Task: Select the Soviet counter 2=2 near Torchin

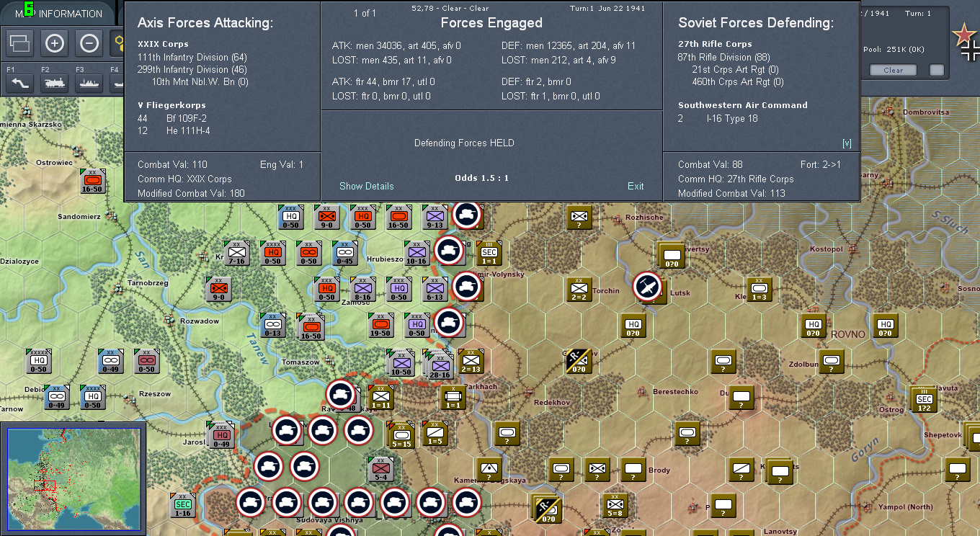Action: (x=579, y=289)
